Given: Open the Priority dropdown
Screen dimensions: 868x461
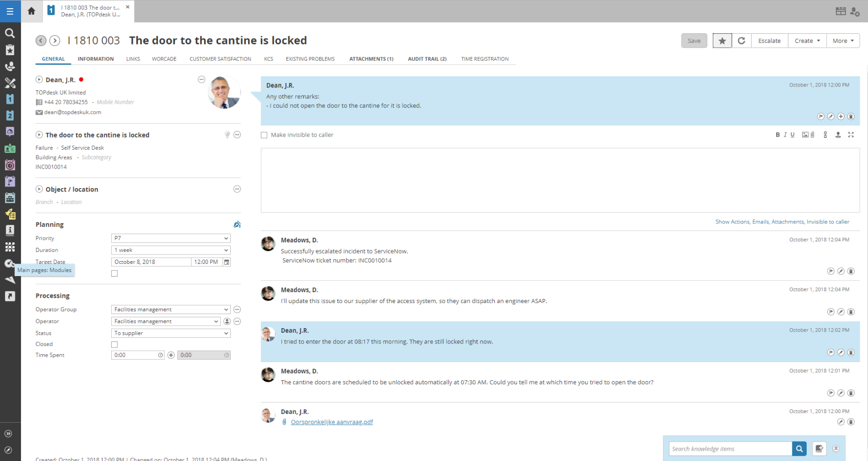Looking at the screenshot, I should pyautogui.click(x=171, y=238).
